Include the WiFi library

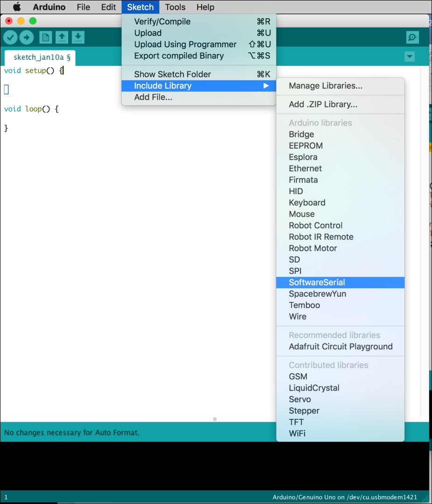point(340,433)
